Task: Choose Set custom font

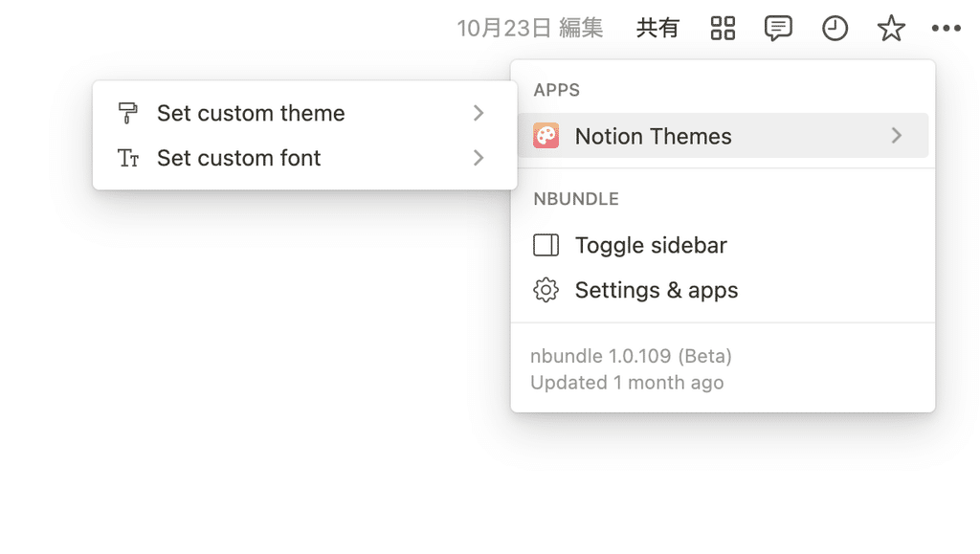Action: [305, 158]
